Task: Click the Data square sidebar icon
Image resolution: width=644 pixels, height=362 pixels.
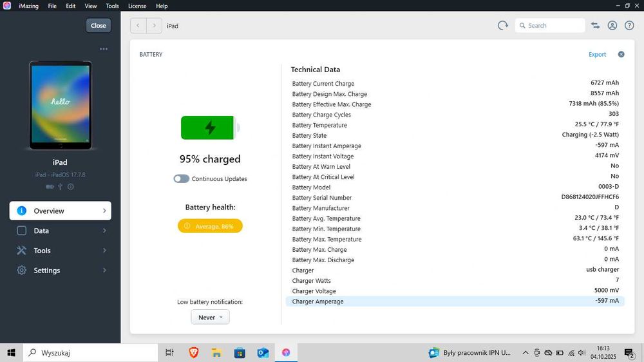Action: [x=21, y=231]
